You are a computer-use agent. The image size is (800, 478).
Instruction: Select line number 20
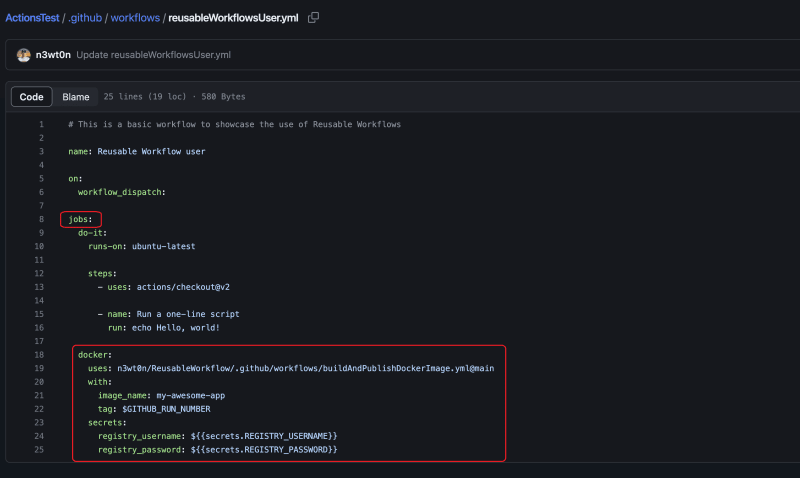point(39,382)
